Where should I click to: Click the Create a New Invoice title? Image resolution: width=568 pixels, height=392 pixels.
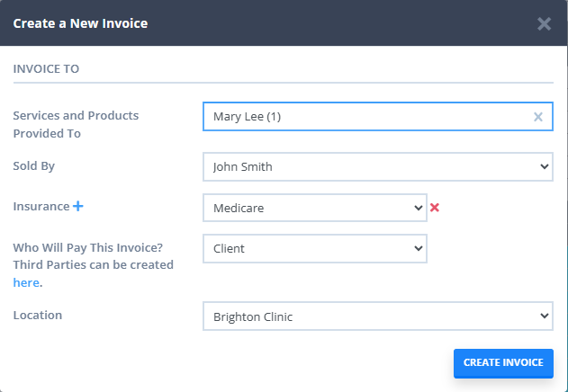coord(80,23)
